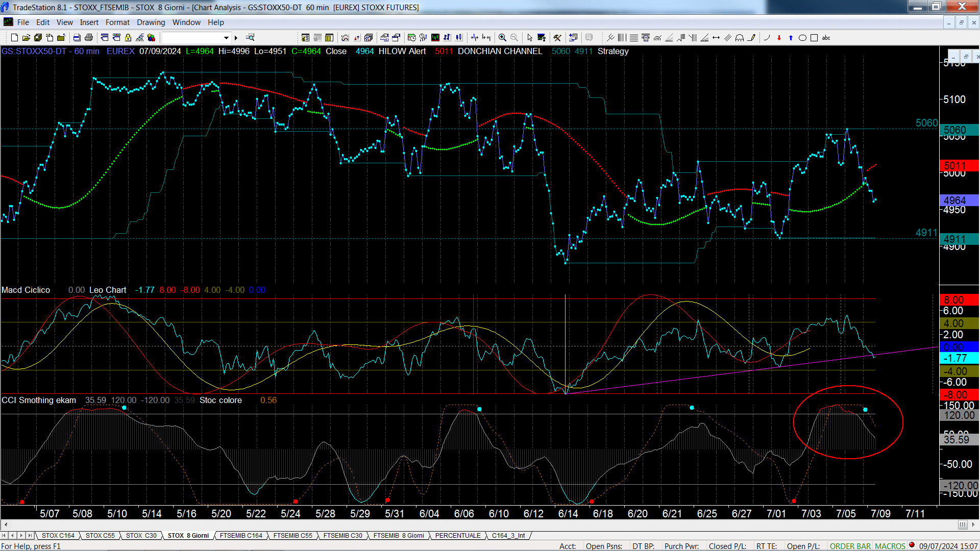Switch to the FTSEMIB C164 tab
Screen dimensions: 980x551
pyautogui.click(x=241, y=536)
